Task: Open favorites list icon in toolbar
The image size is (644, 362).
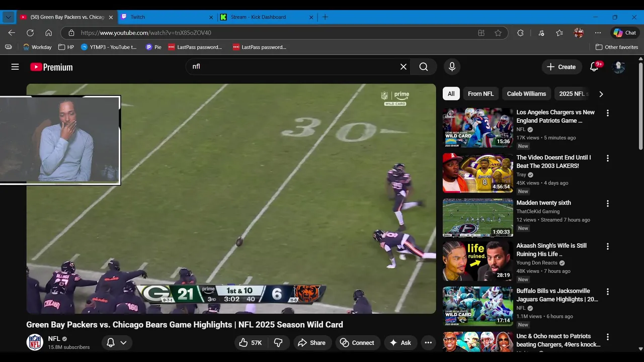Action: pos(559,33)
